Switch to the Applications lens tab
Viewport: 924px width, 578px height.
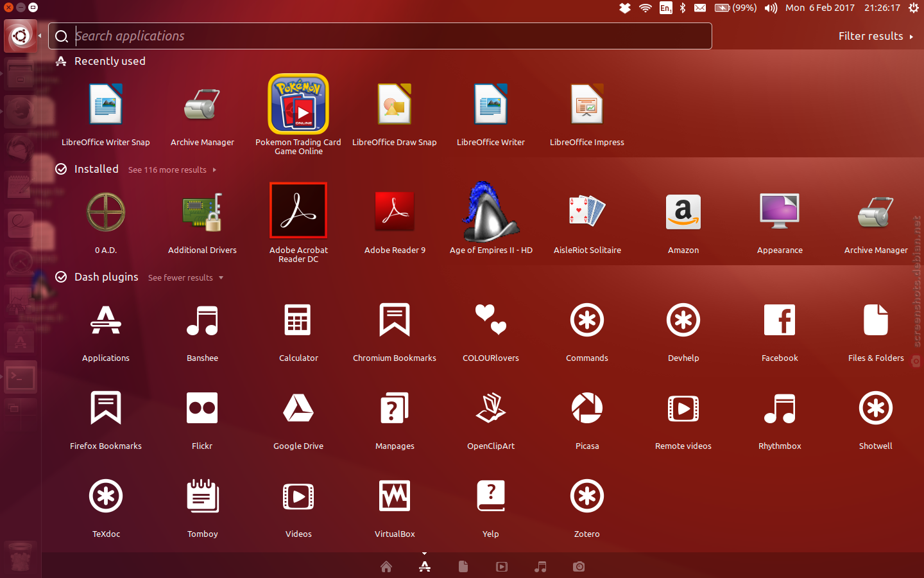coord(425,566)
